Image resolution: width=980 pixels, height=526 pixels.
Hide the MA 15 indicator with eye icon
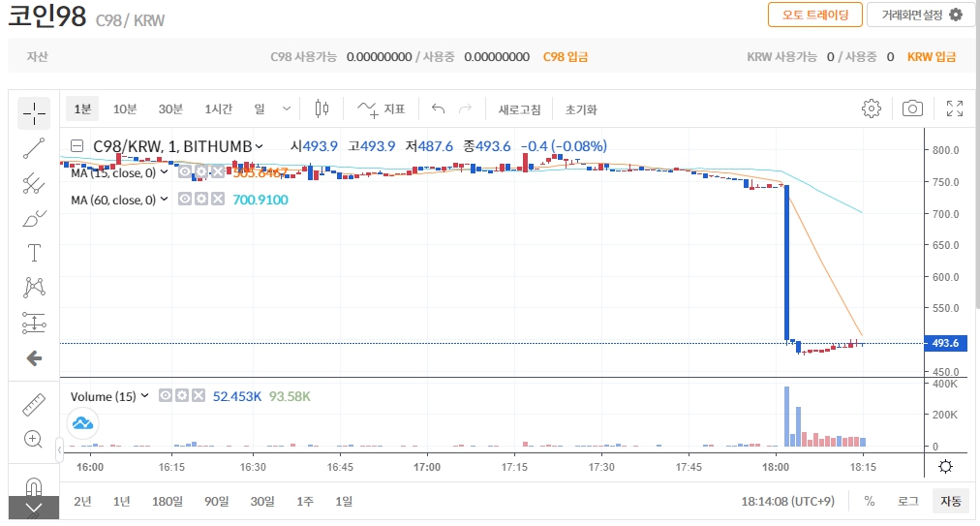pyautogui.click(x=185, y=172)
